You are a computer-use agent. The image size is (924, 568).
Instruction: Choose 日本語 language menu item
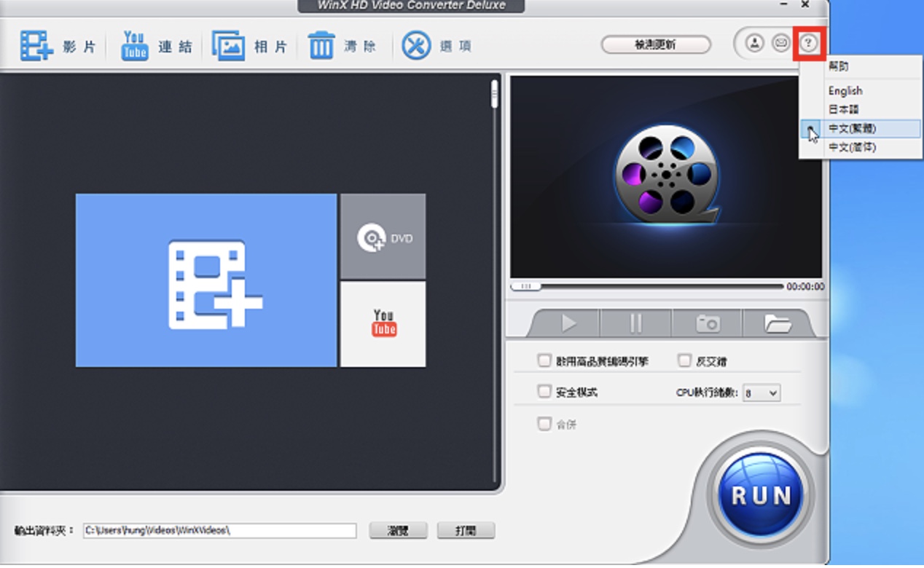(x=843, y=109)
